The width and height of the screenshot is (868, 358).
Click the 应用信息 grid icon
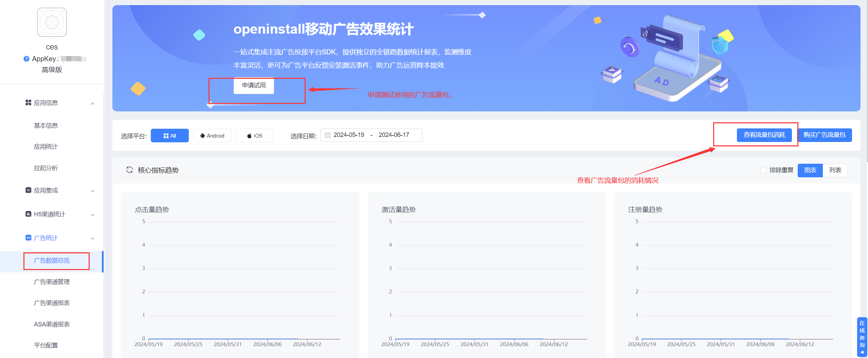28,103
